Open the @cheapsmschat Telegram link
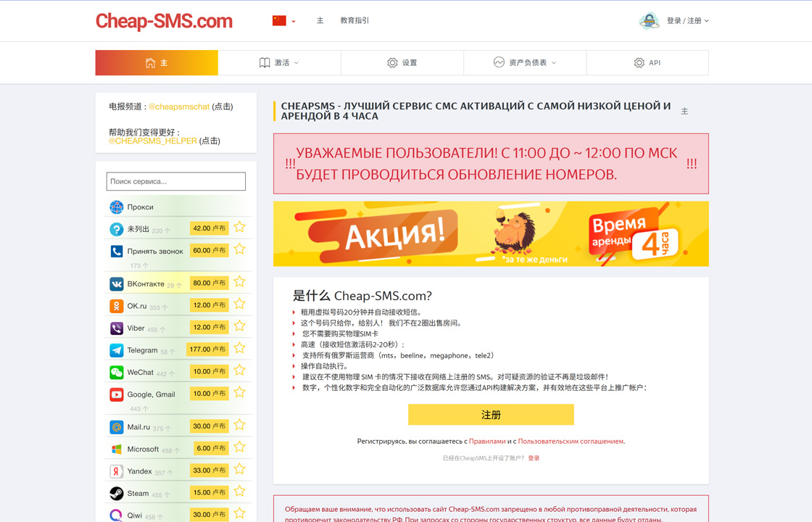 (x=178, y=107)
